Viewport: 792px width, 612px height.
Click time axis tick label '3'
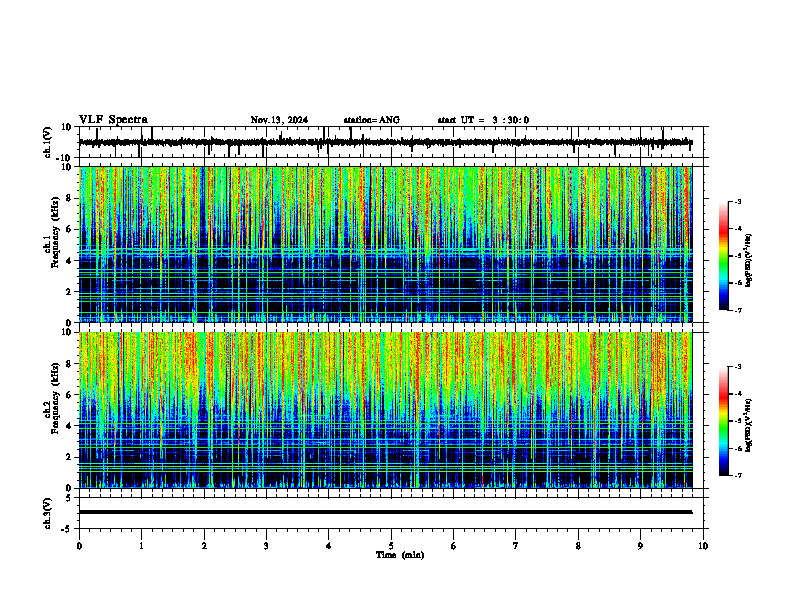click(x=266, y=546)
